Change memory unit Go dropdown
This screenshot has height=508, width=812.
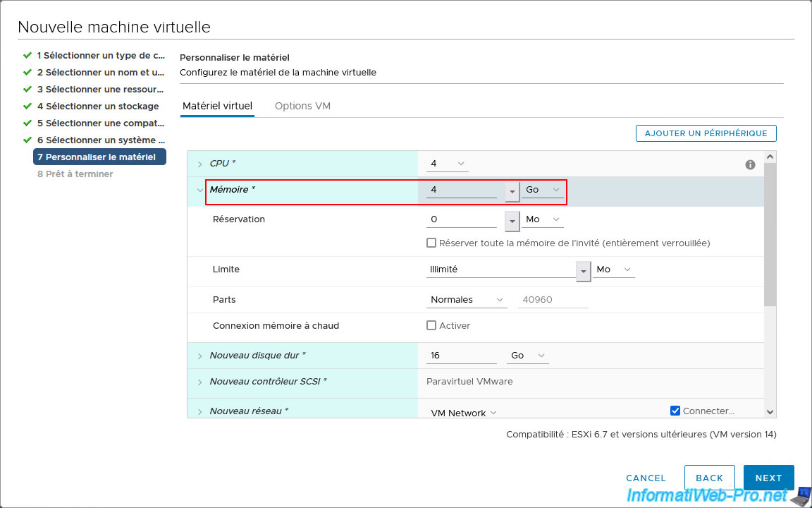542,190
